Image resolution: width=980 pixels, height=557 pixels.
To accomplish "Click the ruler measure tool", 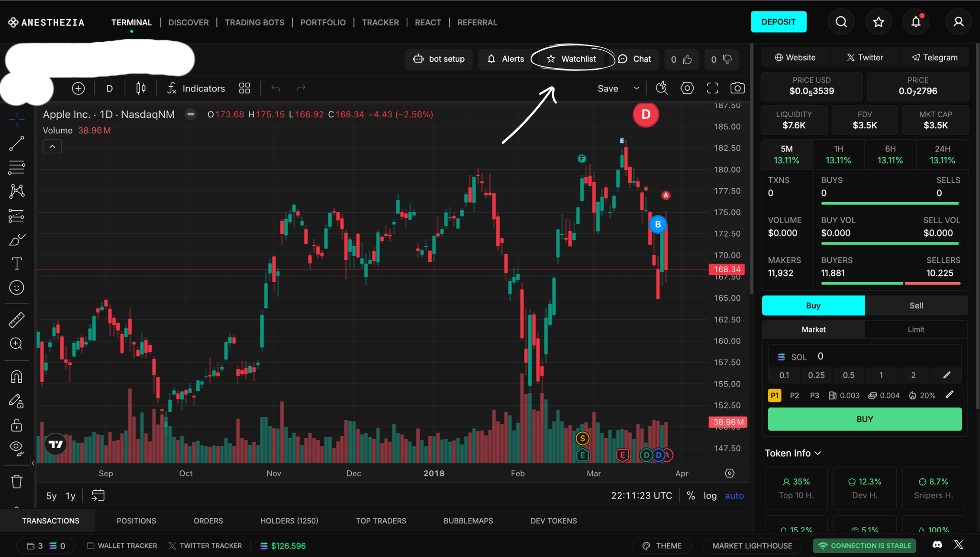I will pyautogui.click(x=16, y=320).
